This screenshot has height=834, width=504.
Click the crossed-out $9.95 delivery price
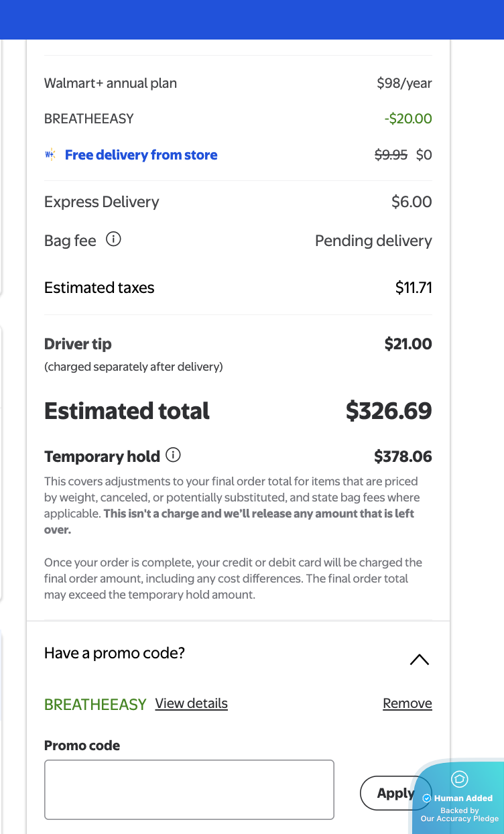point(391,155)
